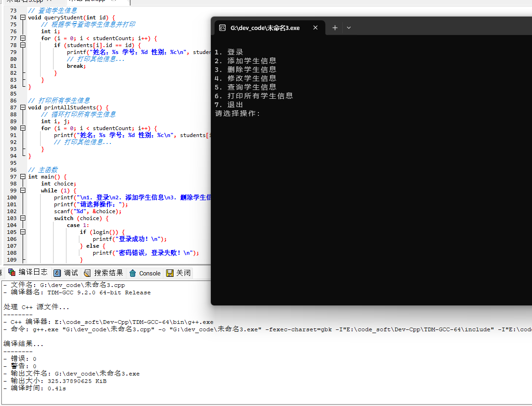Click the '警告: 0' line
Screen dimensions: 532x406
click(20, 366)
